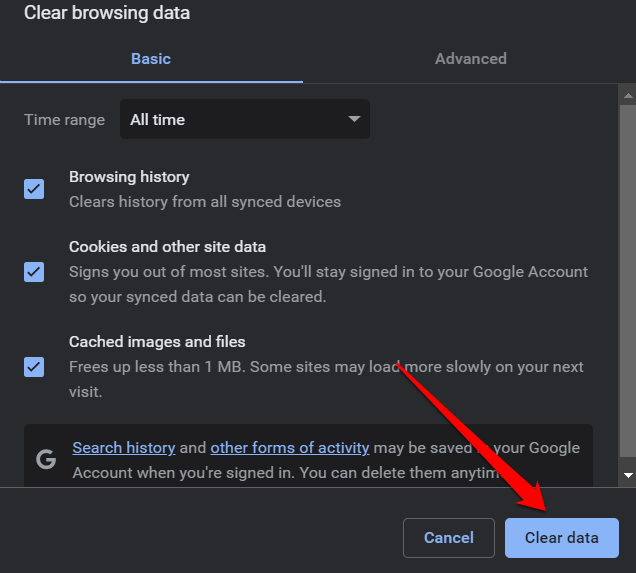Open the Time range dropdown arrow
Image resolution: width=636 pixels, height=573 pixels.
pos(353,119)
